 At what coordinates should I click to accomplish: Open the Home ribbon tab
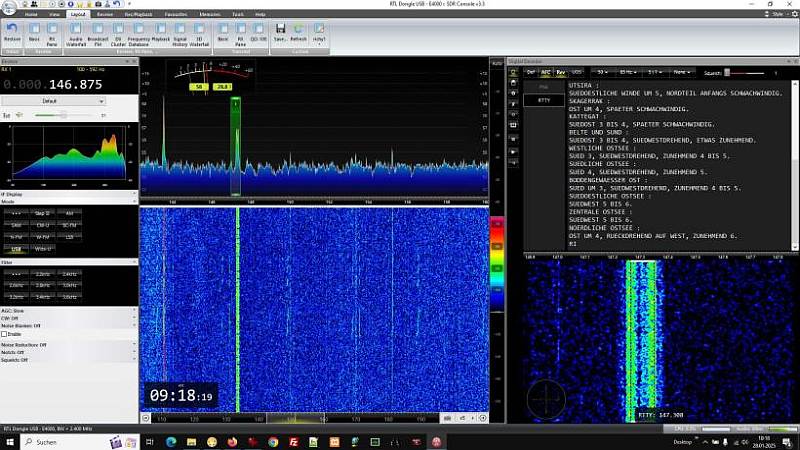tap(31, 14)
